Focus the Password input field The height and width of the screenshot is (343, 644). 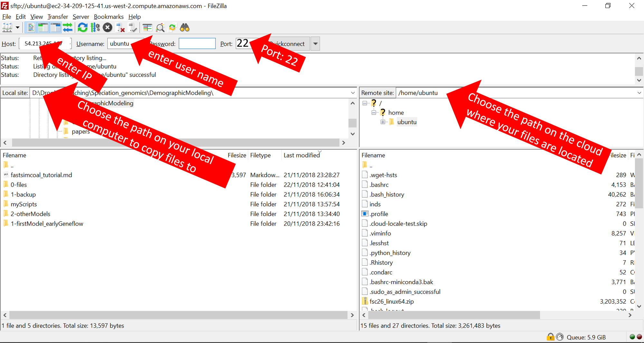click(x=197, y=43)
